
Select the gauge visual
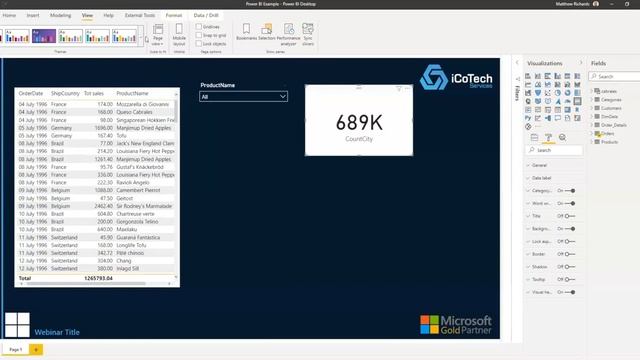(x=567, y=101)
